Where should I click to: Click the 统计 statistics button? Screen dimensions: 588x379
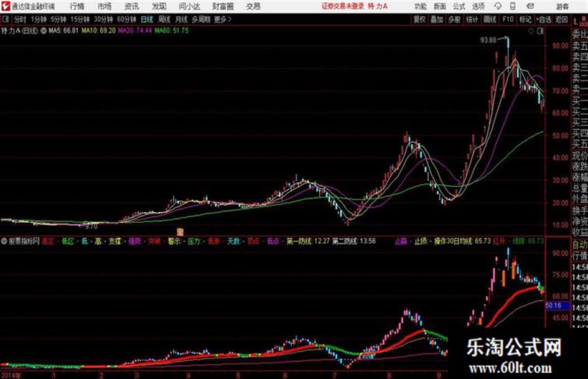(x=472, y=19)
